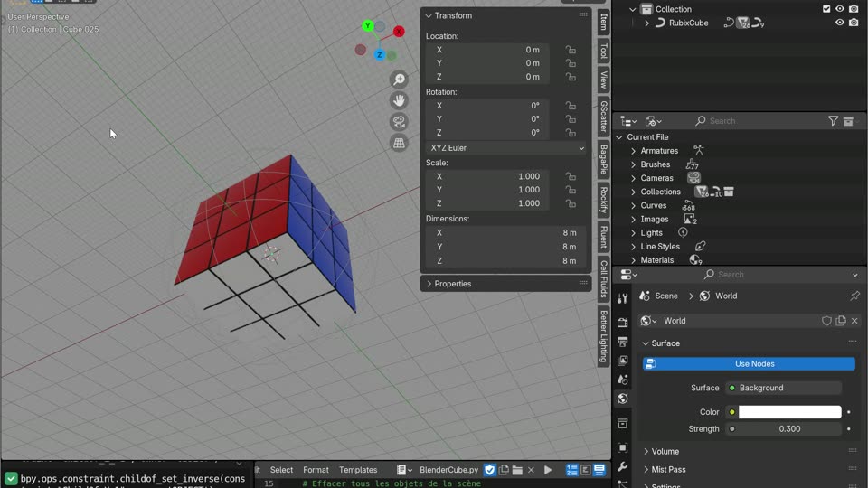
Task: Expand the Properties panel
Action: (x=429, y=284)
